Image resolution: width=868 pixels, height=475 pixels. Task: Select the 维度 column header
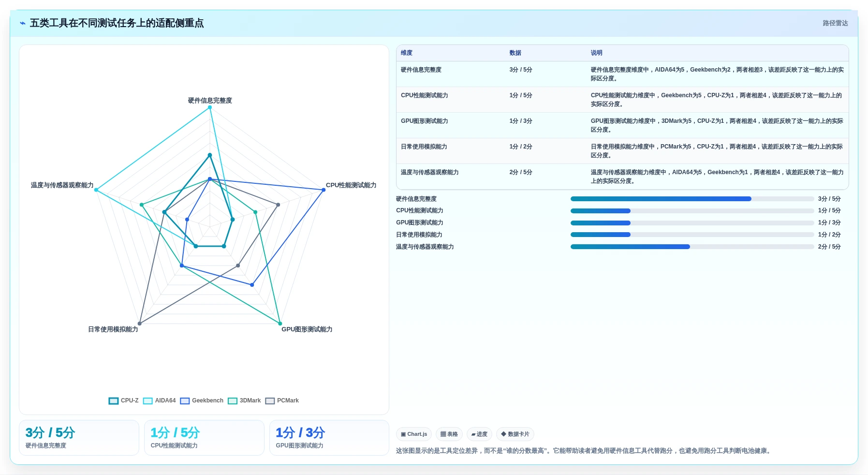[407, 53]
